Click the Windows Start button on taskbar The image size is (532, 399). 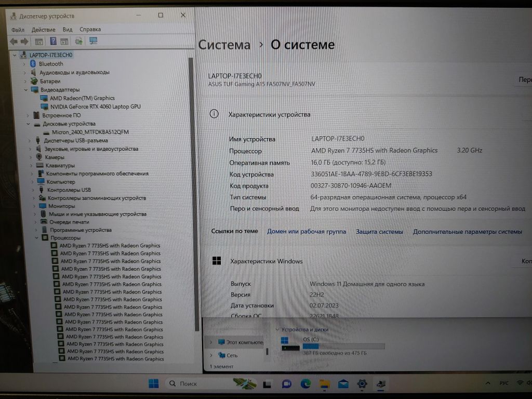coord(154,384)
